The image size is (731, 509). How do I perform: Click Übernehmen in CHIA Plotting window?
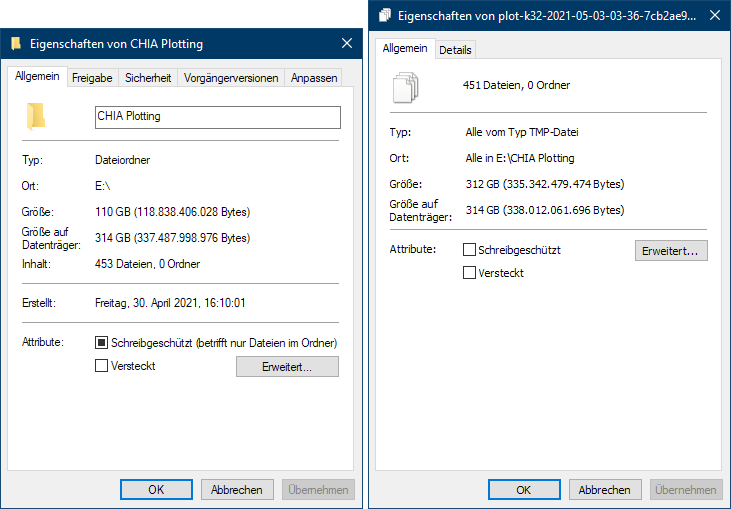click(318, 489)
